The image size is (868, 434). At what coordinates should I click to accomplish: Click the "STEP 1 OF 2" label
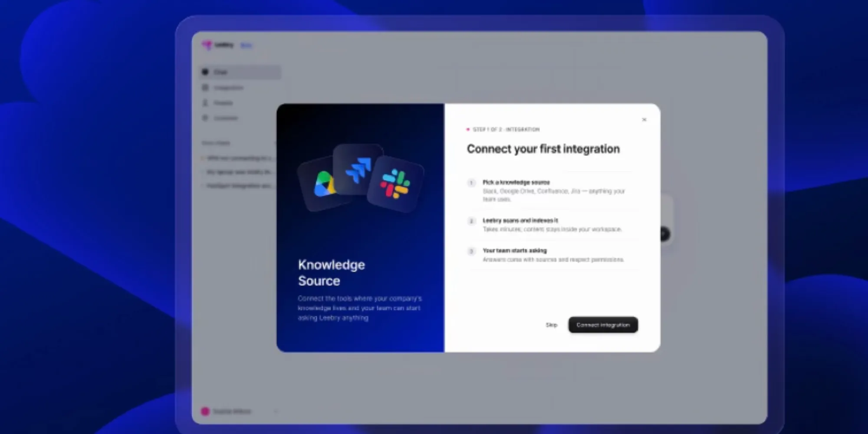pyautogui.click(x=487, y=129)
